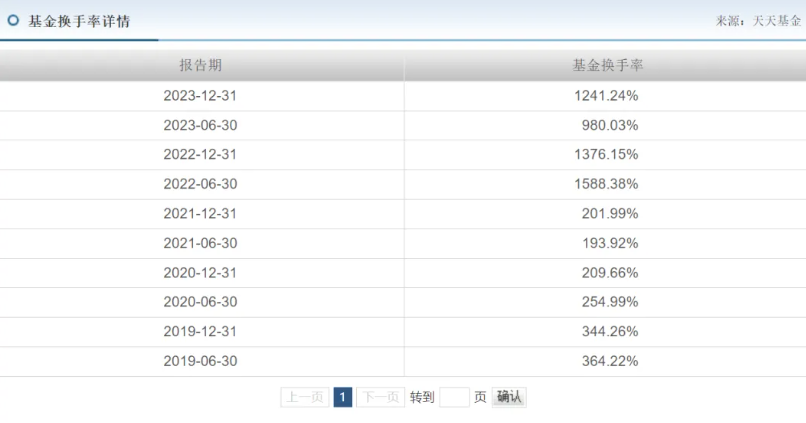Click the circle icon beside 基金换手率详情

[13, 21]
